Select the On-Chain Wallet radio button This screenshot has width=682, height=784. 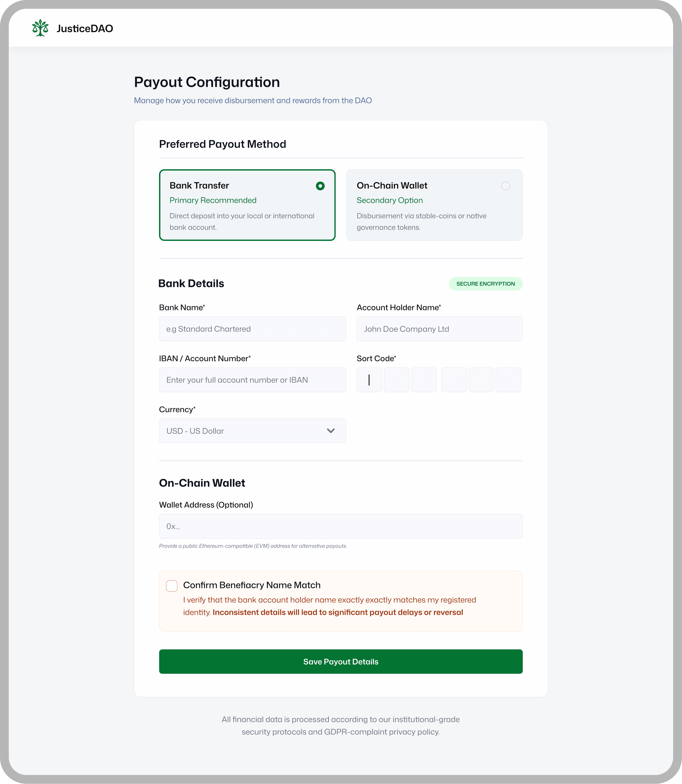pyautogui.click(x=506, y=186)
